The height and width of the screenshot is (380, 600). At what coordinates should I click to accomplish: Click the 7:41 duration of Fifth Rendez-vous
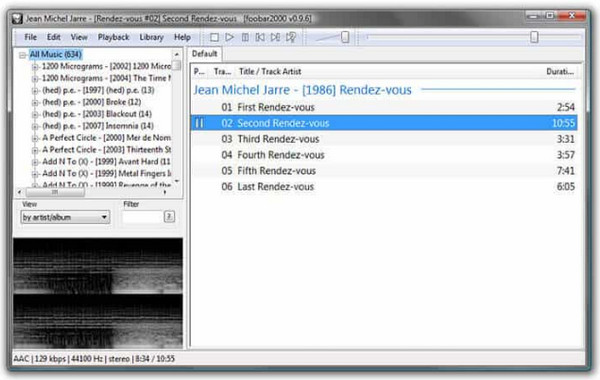click(x=566, y=171)
